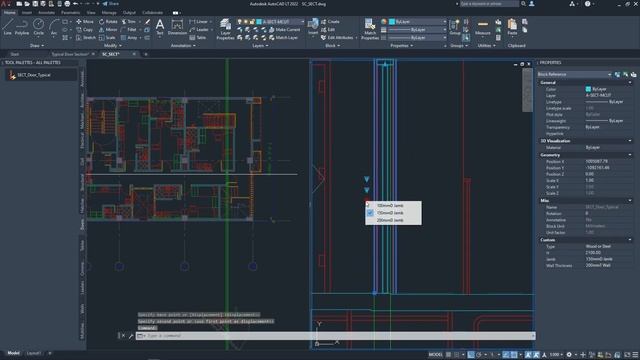Click the Array tool
Viewport: 640px width, 360px height.
[x=129, y=38]
